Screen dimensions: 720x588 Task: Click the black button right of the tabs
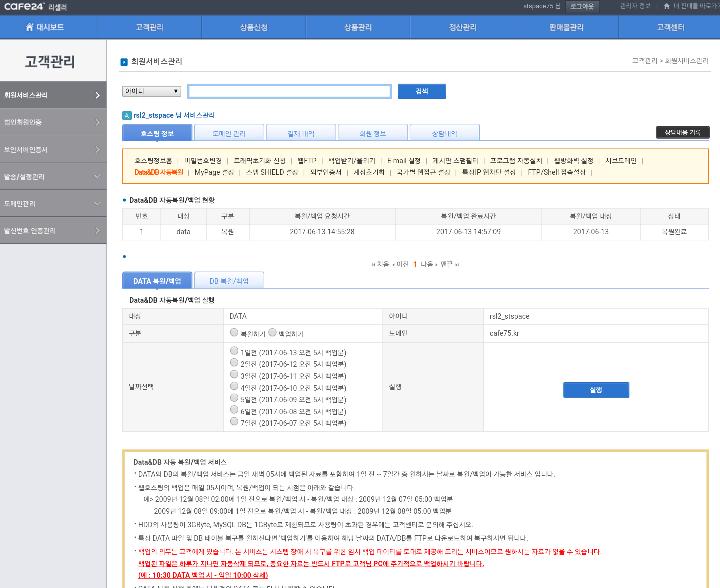[x=683, y=132]
